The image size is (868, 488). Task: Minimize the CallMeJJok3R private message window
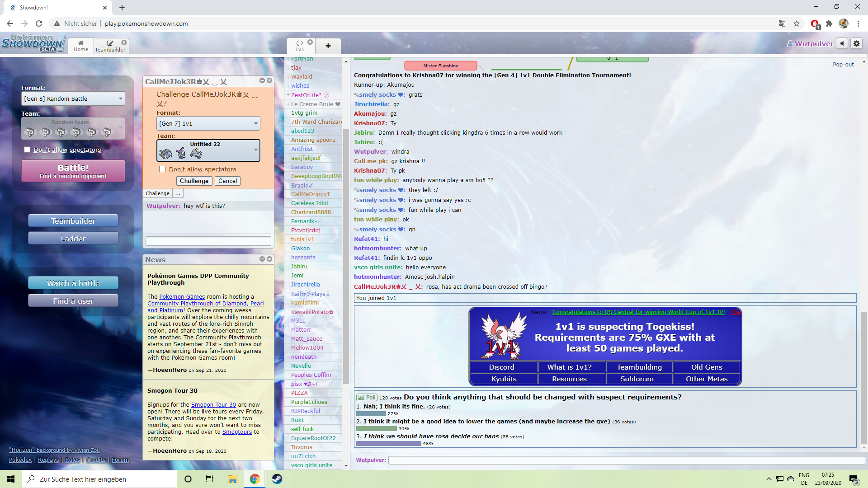pyautogui.click(x=262, y=80)
